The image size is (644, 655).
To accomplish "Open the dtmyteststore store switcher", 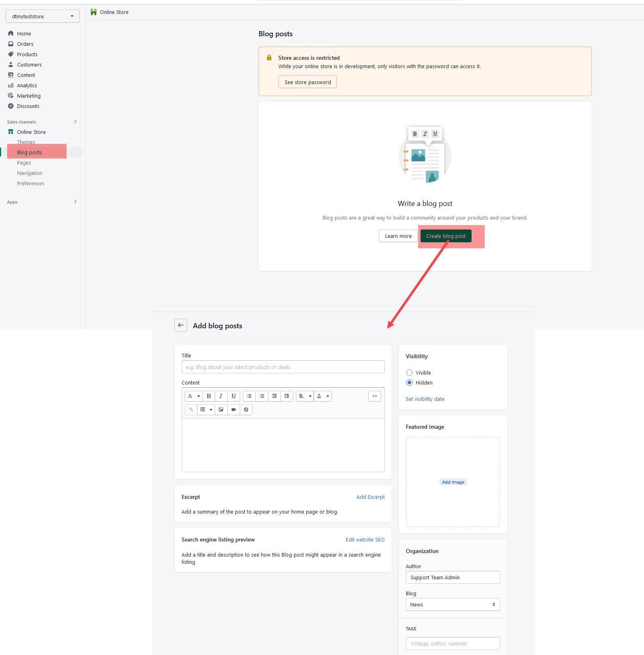I will pyautogui.click(x=42, y=16).
